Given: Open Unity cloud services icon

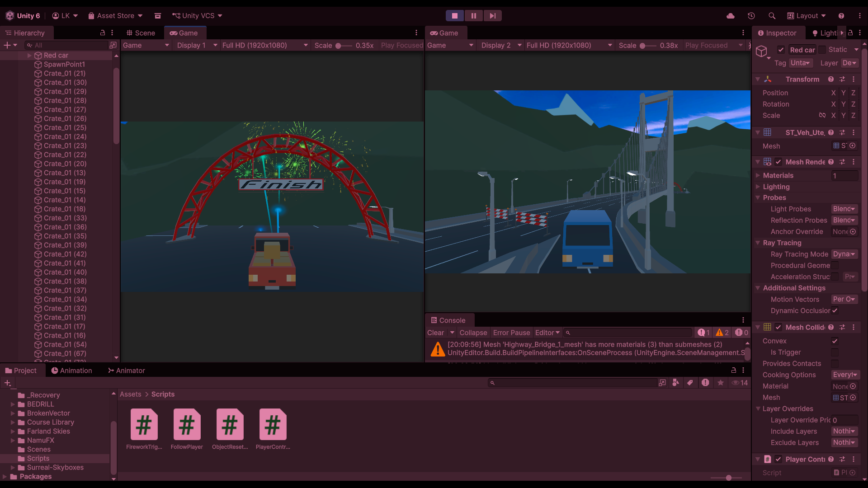Looking at the screenshot, I should [x=730, y=16].
